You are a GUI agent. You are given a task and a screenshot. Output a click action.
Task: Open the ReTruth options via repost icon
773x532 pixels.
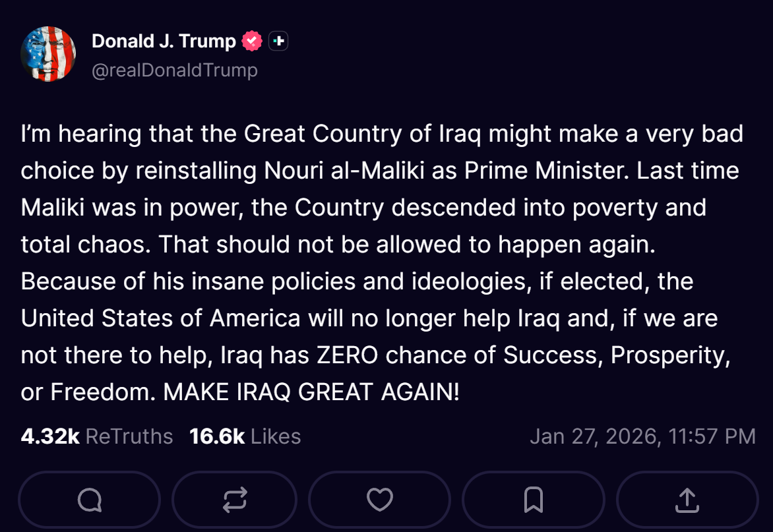234,500
